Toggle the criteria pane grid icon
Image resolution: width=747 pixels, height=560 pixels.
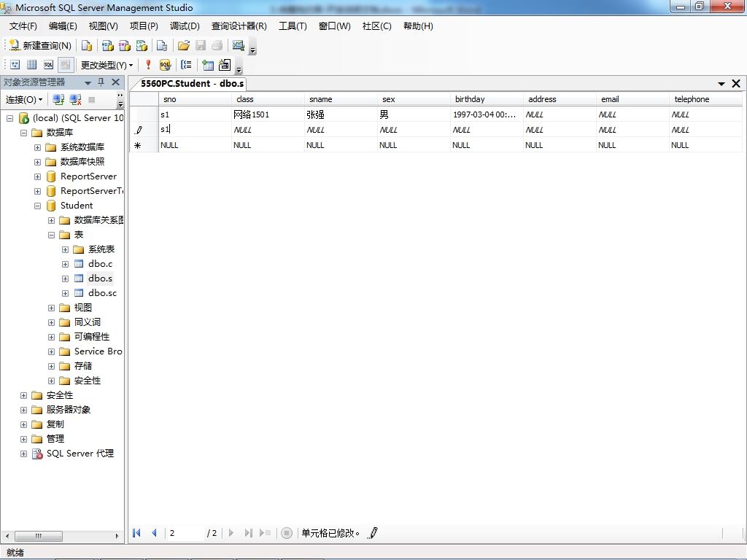point(32,65)
